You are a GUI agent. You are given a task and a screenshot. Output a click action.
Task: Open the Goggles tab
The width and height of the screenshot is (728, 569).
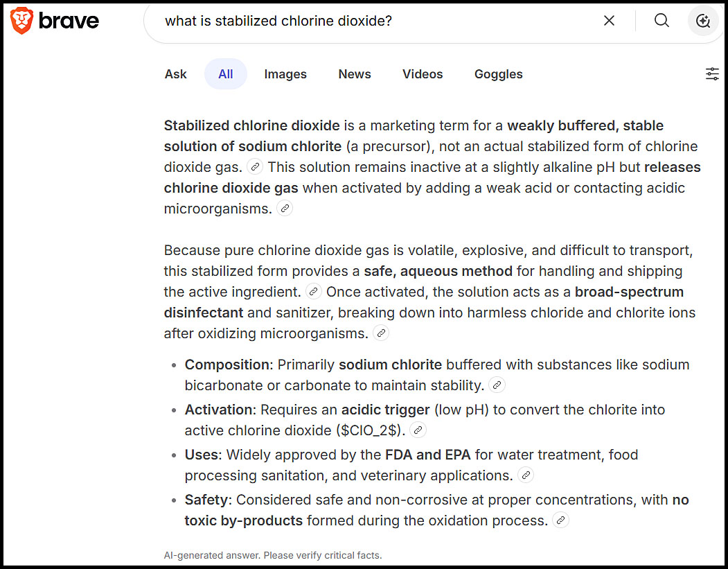pyautogui.click(x=499, y=74)
